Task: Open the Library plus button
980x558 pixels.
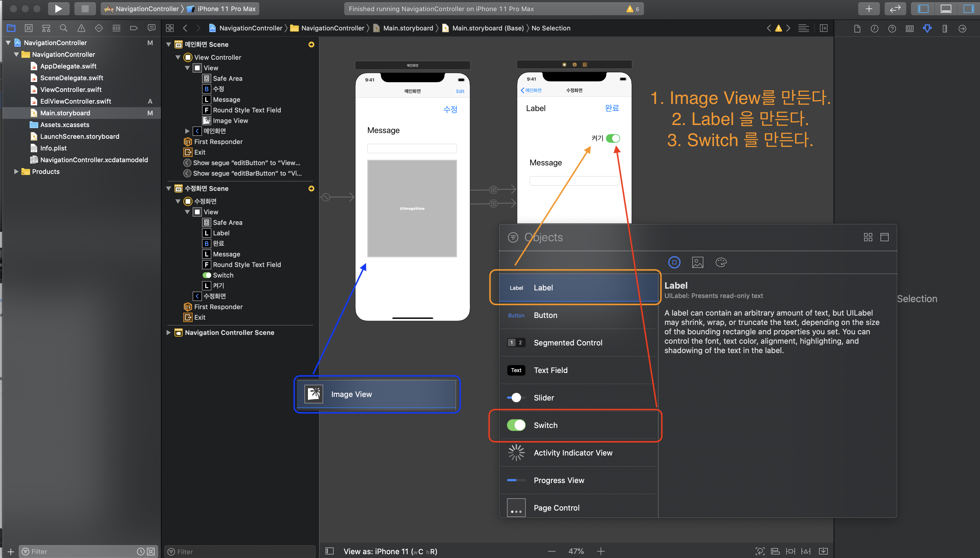Action: [x=868, y=8]
